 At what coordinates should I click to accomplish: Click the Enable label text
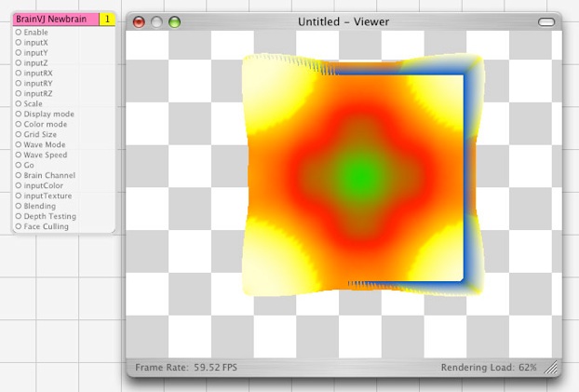(x=35, y=33)
